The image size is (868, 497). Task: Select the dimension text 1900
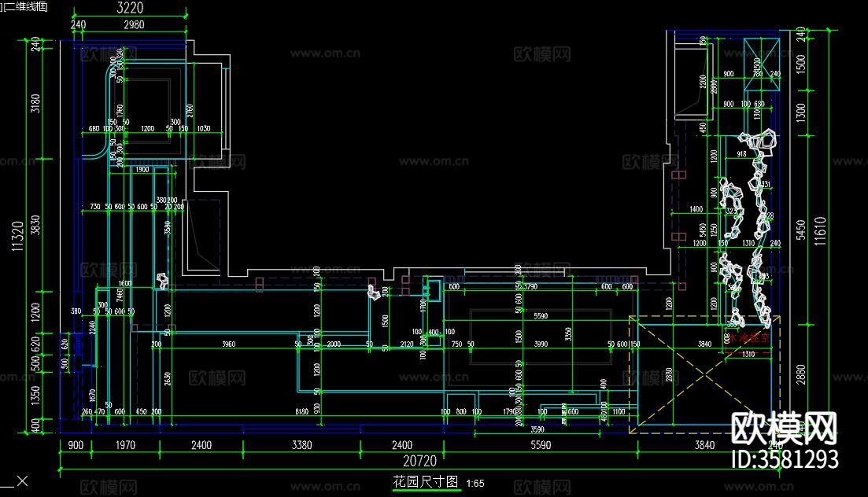(142, 170)
